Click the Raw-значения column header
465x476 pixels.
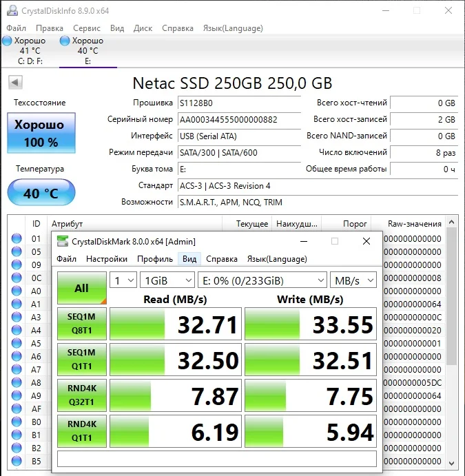point(409,224)
